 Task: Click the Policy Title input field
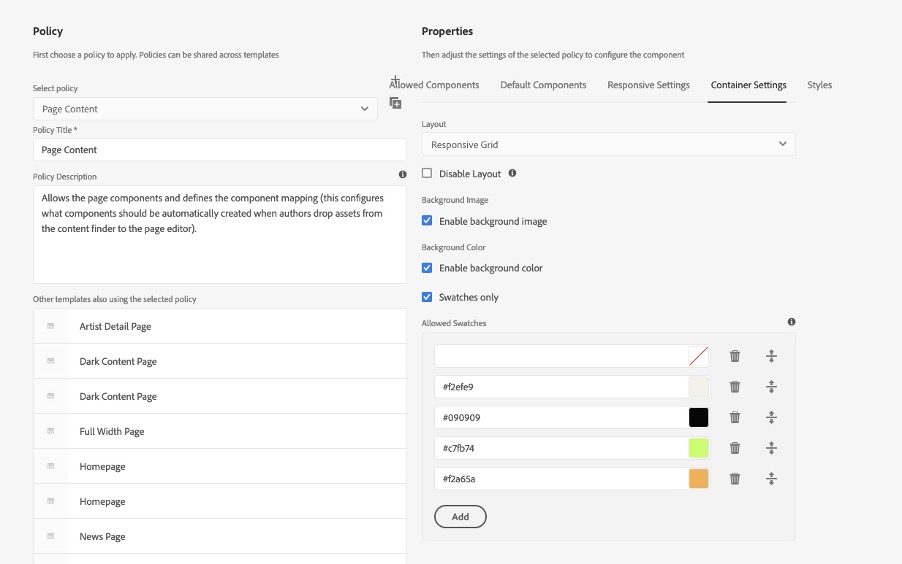click(220, 150)
